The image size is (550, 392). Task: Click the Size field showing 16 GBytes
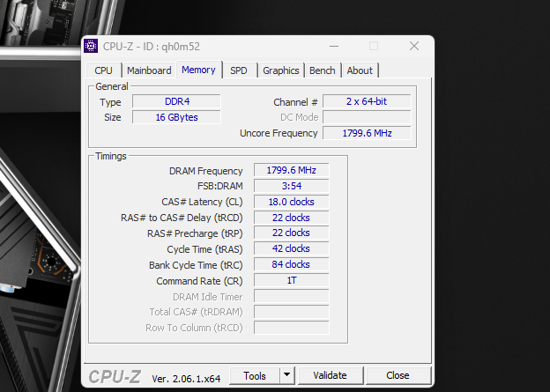click(176, 117)
